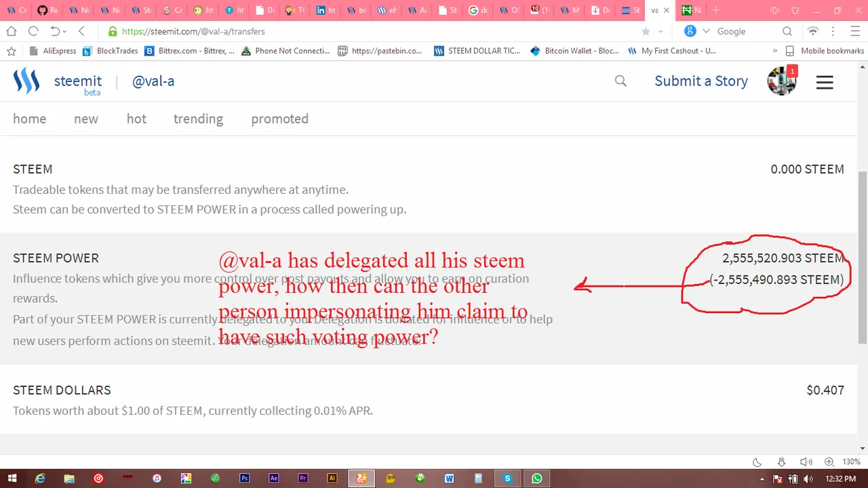
Task: Switch to the new posts tab
Action: pos(86,119)
